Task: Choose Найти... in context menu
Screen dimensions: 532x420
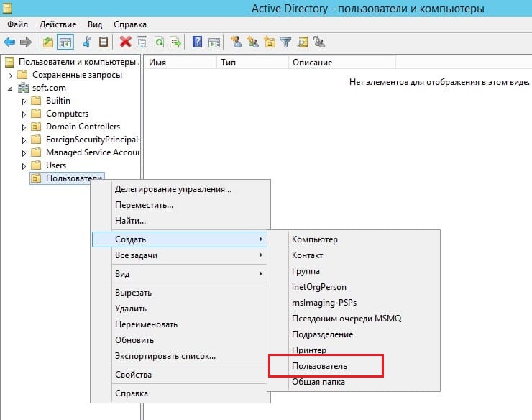Action: tap(180, 220)
